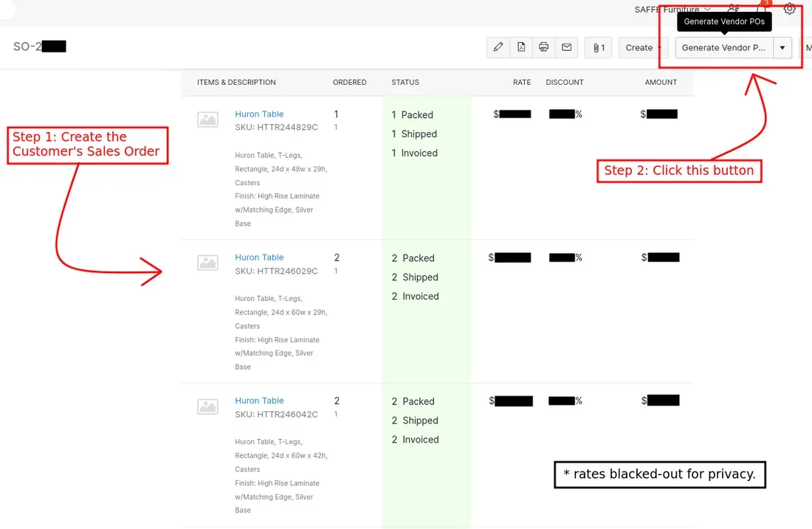The image size is (812, 529).
Task: Open the Huron Table link SKU HTTR244829C
Action: (259, 114)
